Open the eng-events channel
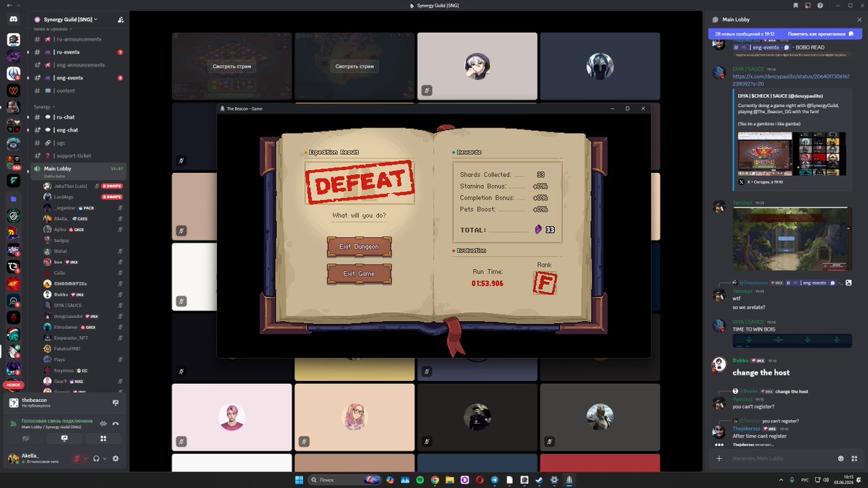 (x=78, y=77)
